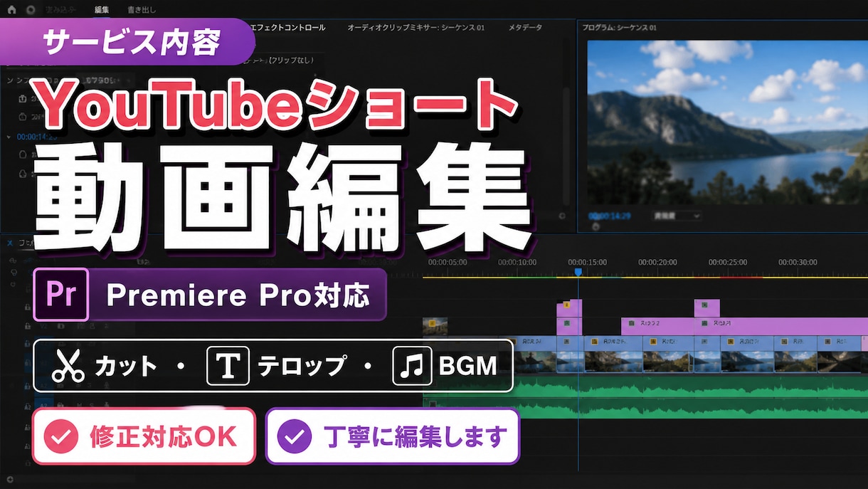
Task: Click the program monitor video preview
Action: point(727,122)
